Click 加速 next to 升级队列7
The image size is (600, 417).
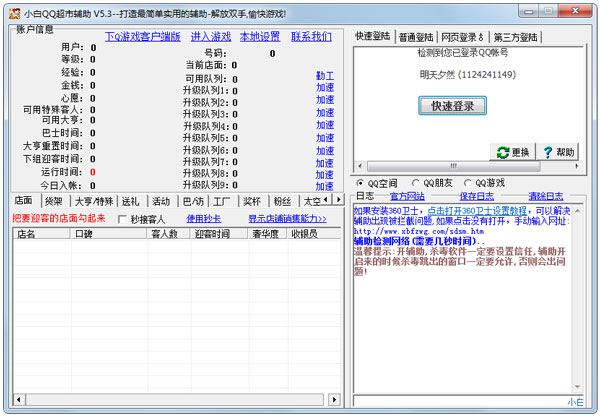pyautogui.click(x=324, y=163)
